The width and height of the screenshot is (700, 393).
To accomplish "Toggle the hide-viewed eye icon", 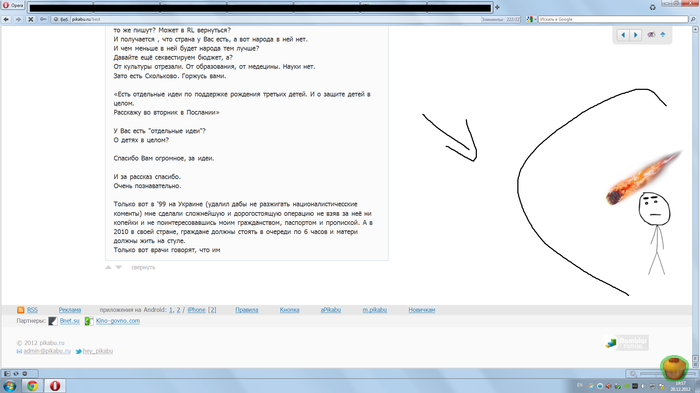I will 651,34.
